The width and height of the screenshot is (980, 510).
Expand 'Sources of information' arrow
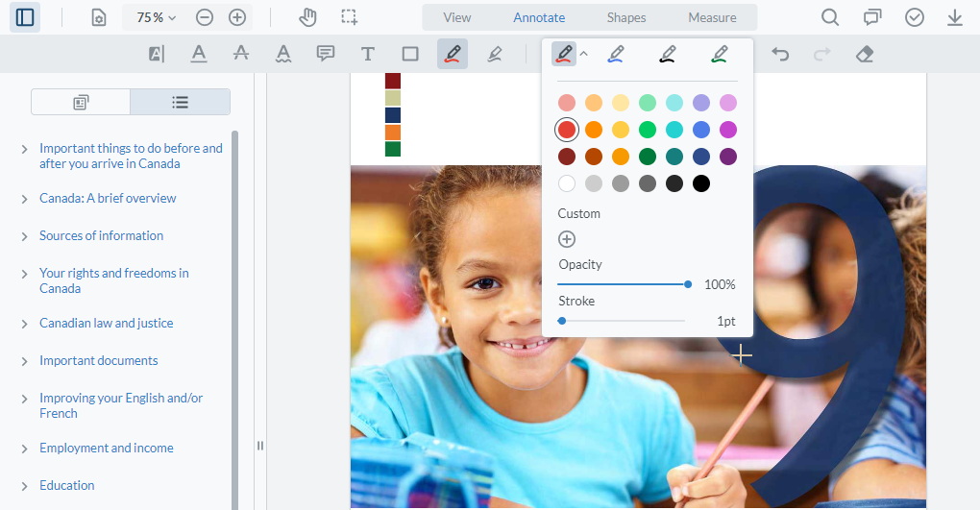pos(24,236)
